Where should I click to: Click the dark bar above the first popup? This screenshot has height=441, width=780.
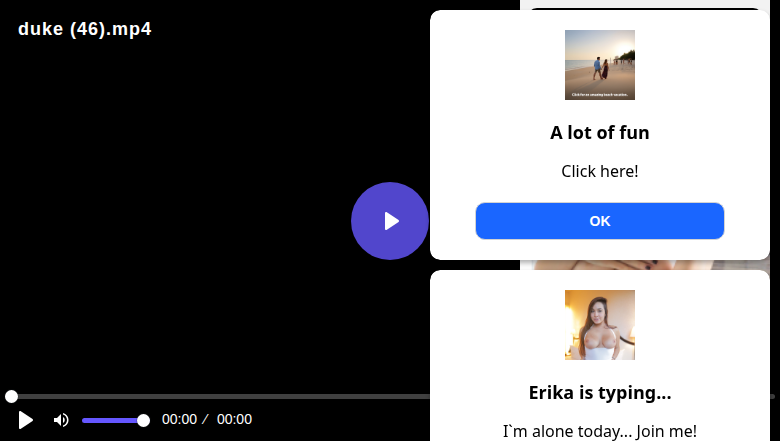click(645, 8)
